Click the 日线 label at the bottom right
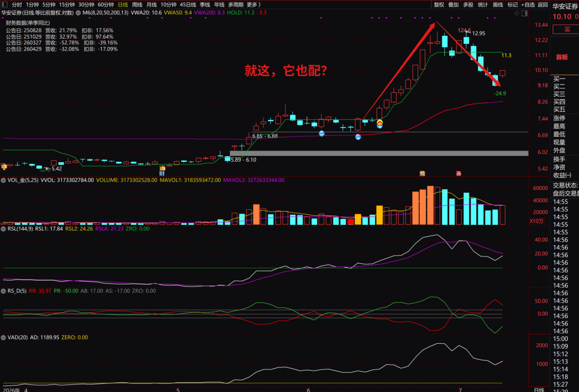Screen dimensions: 579x392 pos(539,389)
